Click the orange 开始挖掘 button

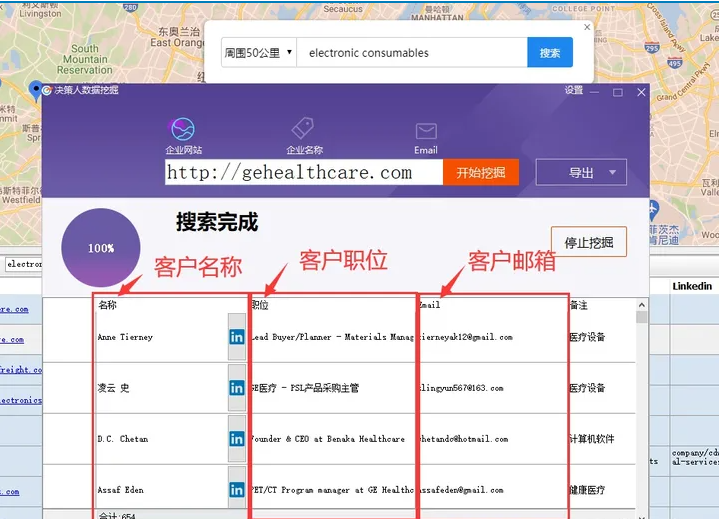pyautogui.click(x=481, y=172)
